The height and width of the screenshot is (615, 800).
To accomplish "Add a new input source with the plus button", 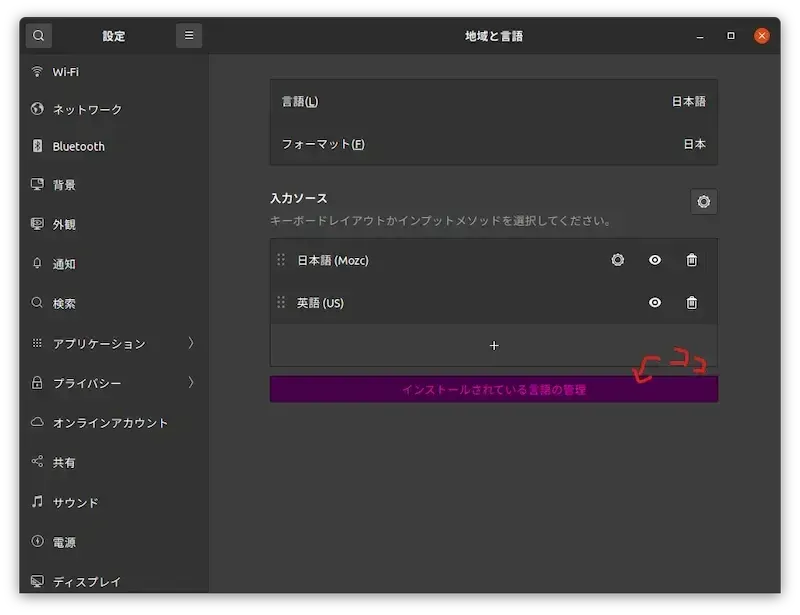I will [494, 345].
